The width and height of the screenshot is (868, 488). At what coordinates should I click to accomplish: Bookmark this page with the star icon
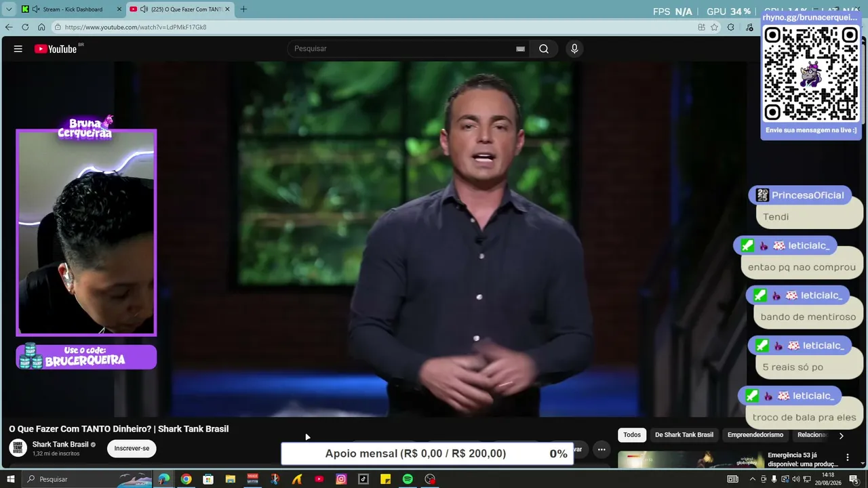click(x=714, y=27)
